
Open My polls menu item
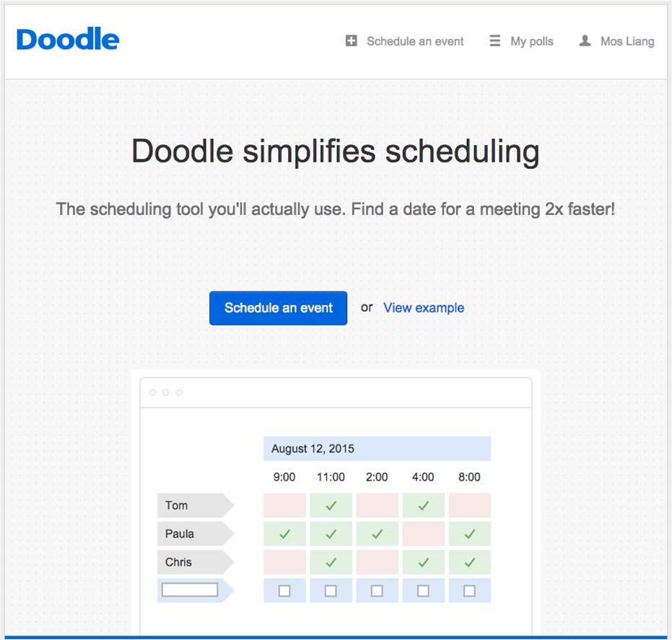tap(531, 41)
